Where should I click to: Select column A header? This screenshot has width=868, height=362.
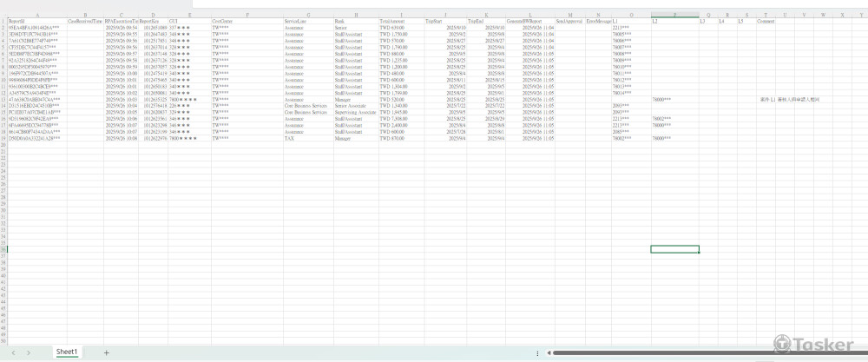[x=36, y=15]
